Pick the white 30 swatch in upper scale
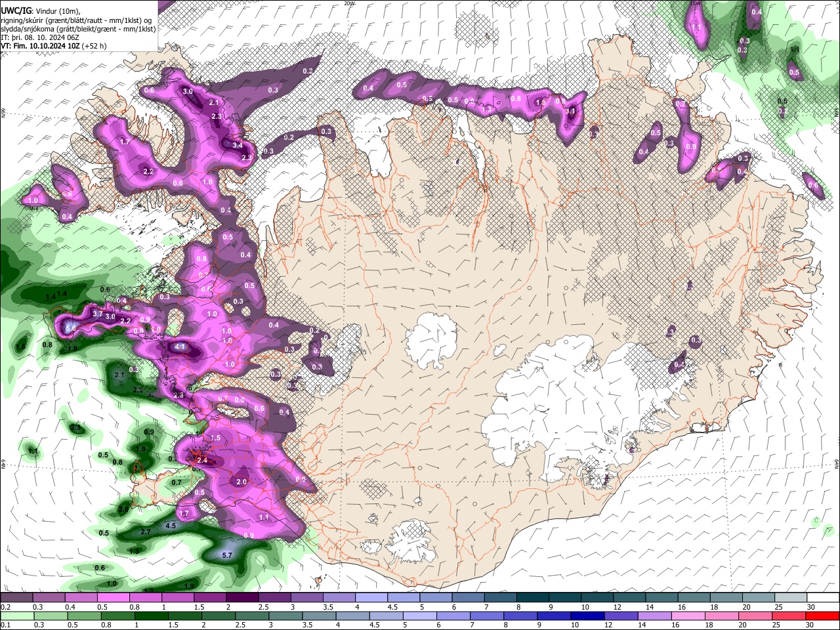The height and width of the screenshot is (630, 840). coord(822,598)
